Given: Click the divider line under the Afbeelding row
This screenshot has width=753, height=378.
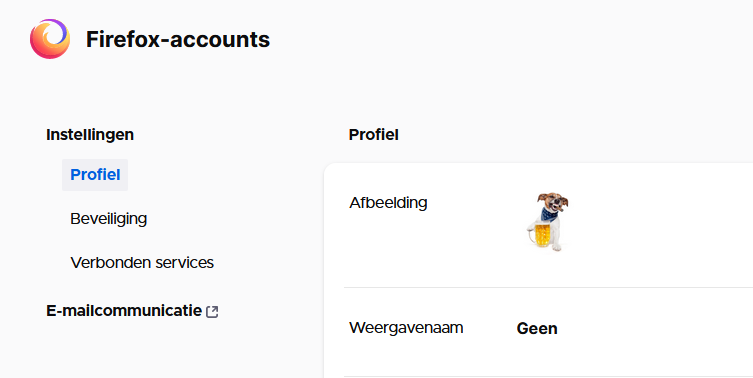Looking at the screenshot, I should [x=548, y=288].
